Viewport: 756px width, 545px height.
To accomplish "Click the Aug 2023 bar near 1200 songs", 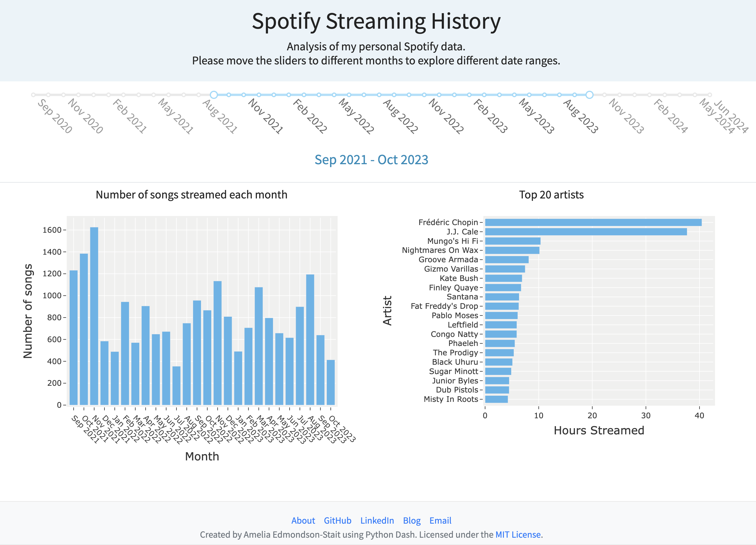I will point(310,340).
